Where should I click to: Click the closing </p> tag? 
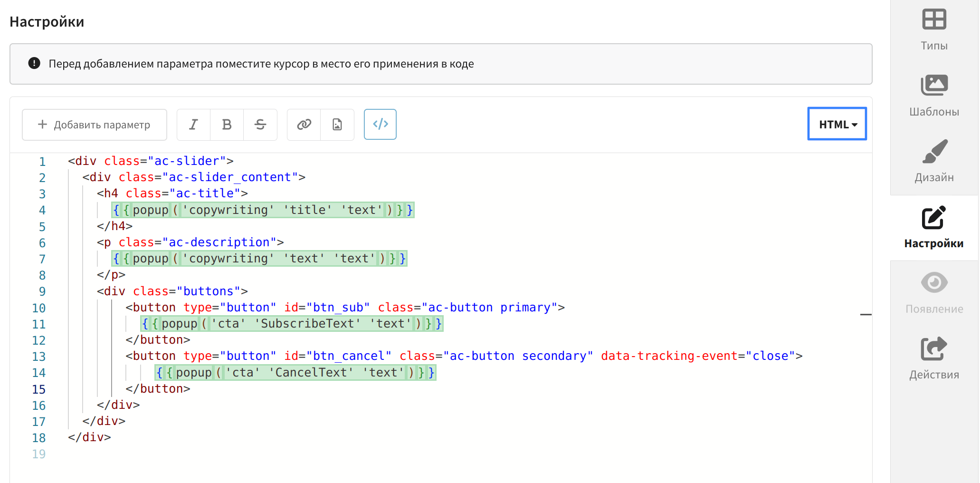tap(111, 275)
